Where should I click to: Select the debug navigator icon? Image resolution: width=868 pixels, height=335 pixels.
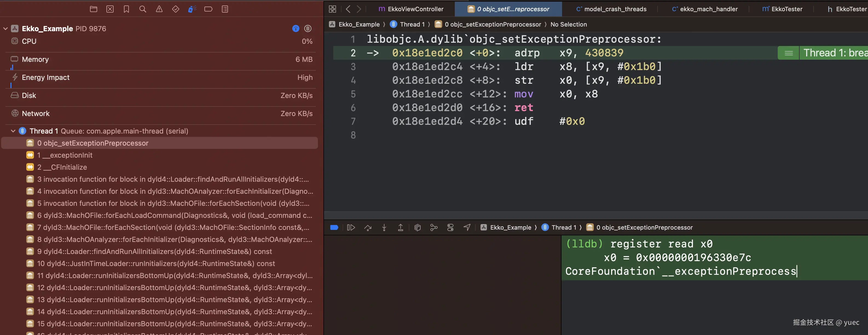click(x=192, y=9)
